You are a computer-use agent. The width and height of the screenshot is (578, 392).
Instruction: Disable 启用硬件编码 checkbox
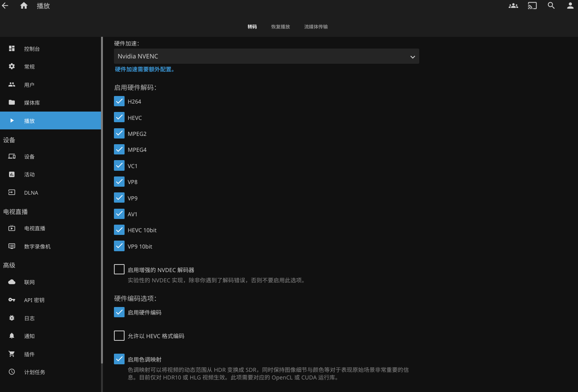pos(119,312)
